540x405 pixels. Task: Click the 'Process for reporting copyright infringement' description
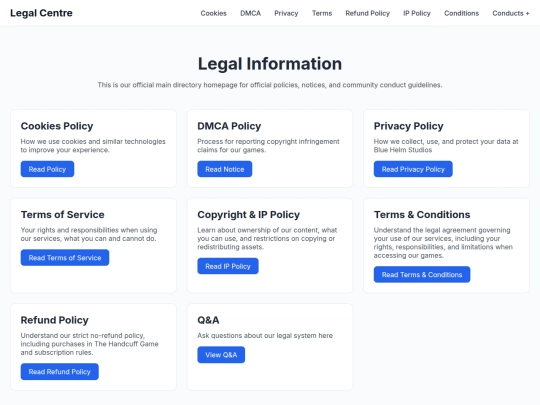coord(268,146)
